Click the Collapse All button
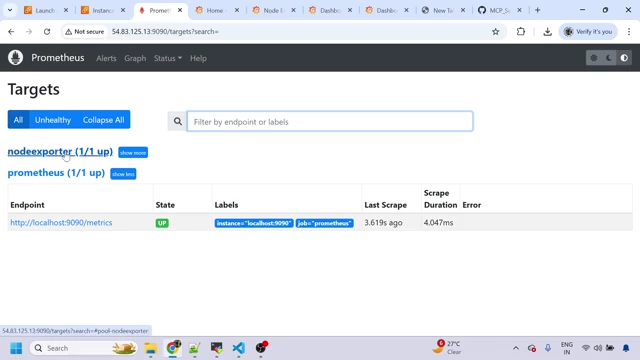The height and width of the screenshot is (360, 640). (103, 120)
